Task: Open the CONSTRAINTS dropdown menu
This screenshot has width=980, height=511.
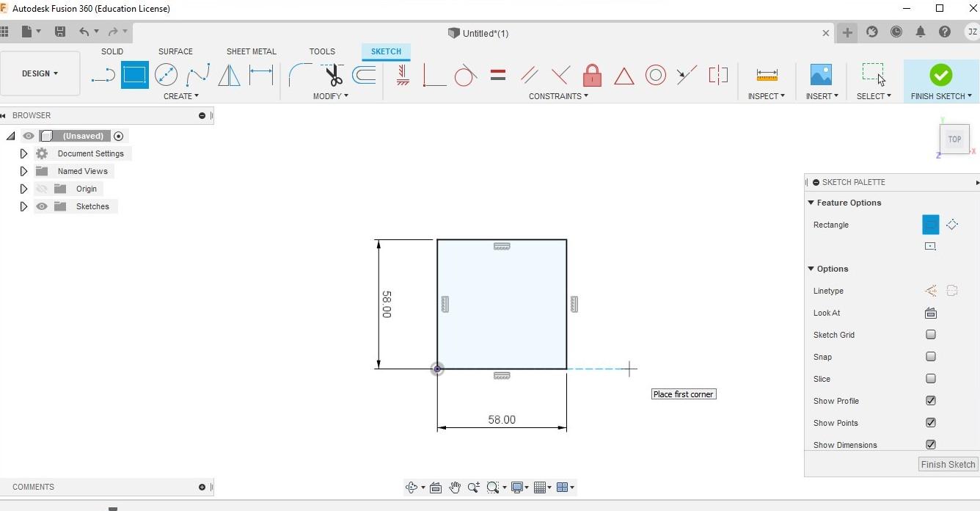Action: click(x=558, y=96)
